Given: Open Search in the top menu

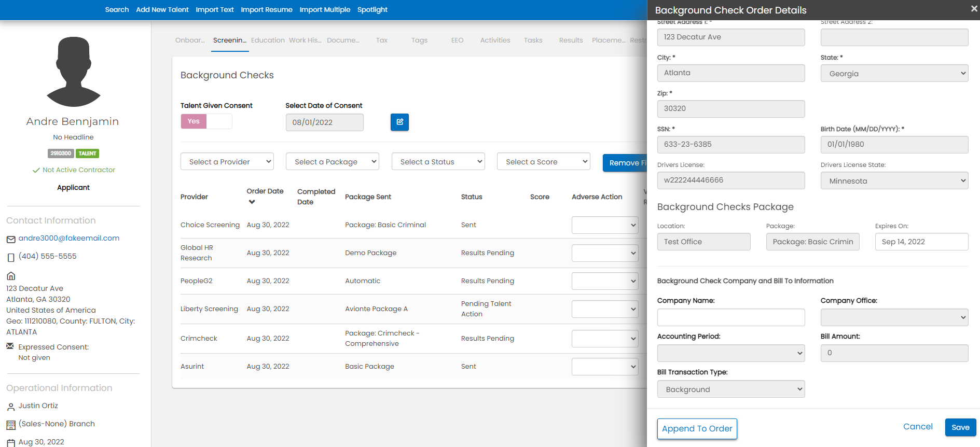Looking at the screenshot, I should tap(117, 9).
